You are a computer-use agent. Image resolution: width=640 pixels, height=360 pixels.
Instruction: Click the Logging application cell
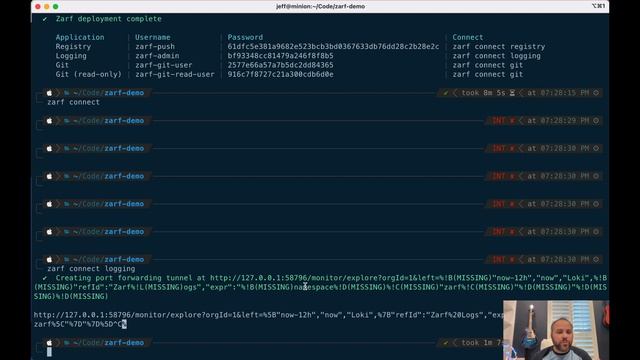pyautogui.click(x=71, y=56)
